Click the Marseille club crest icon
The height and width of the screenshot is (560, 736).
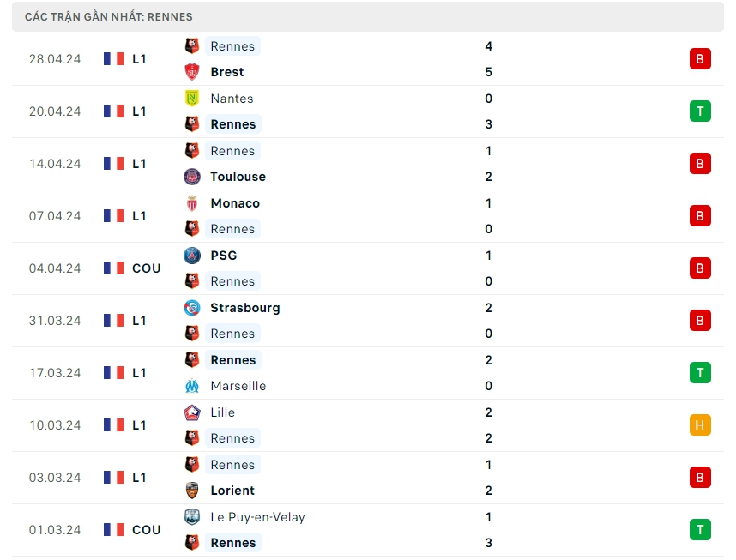[192, 386]
